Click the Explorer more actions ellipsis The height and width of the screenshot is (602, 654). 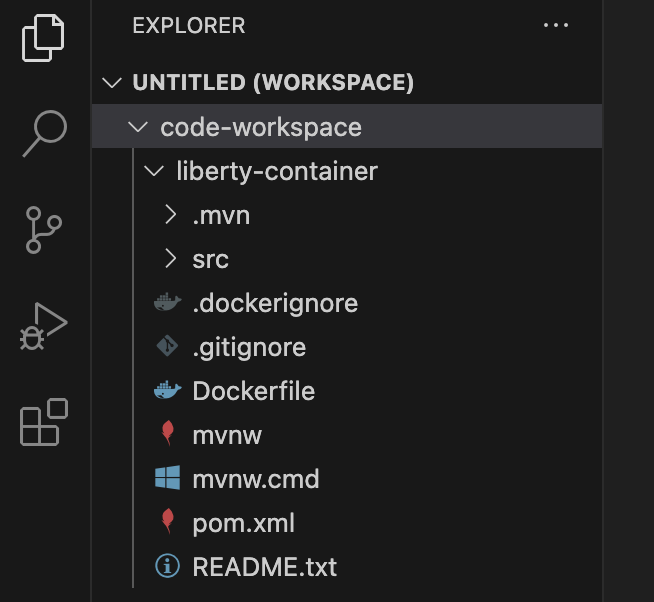tap(555, 26)
